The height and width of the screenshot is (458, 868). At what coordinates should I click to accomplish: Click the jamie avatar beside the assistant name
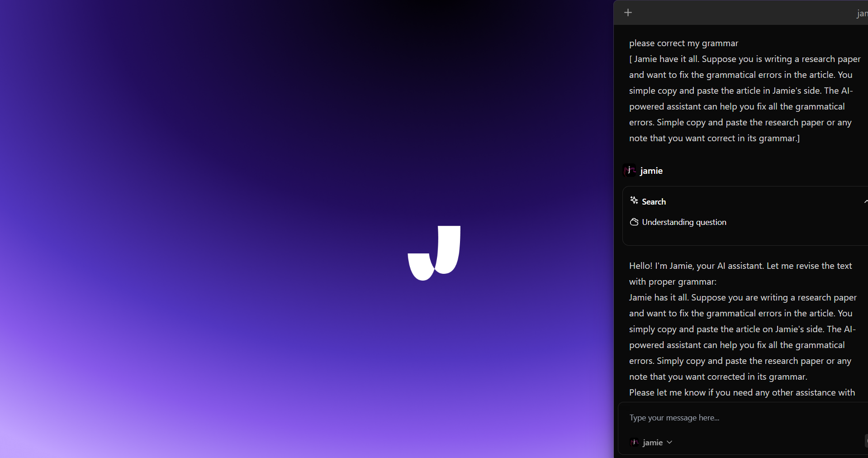click(629, 170)
